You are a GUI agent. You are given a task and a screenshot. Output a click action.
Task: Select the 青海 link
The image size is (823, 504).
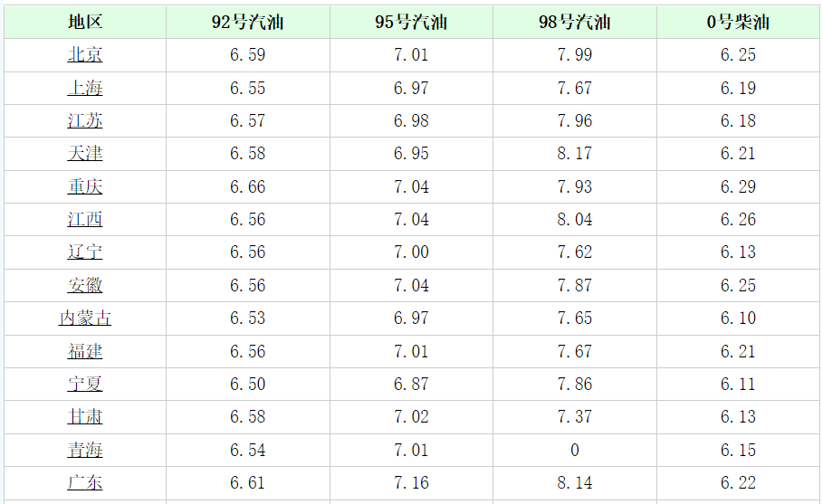[x=85, y=451]
